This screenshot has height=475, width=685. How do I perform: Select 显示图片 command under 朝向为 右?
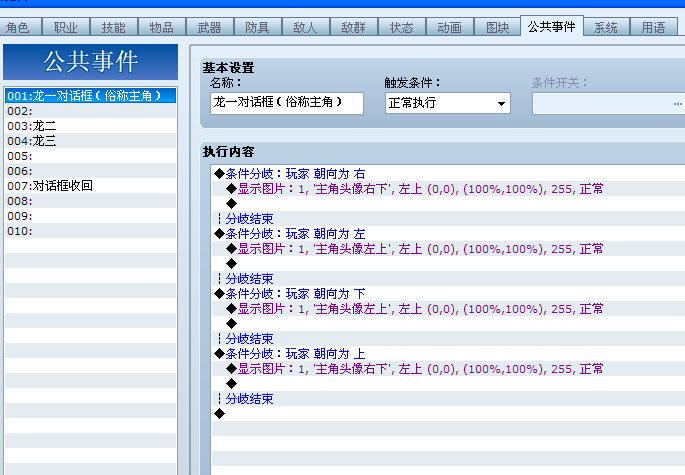(448, 189)
